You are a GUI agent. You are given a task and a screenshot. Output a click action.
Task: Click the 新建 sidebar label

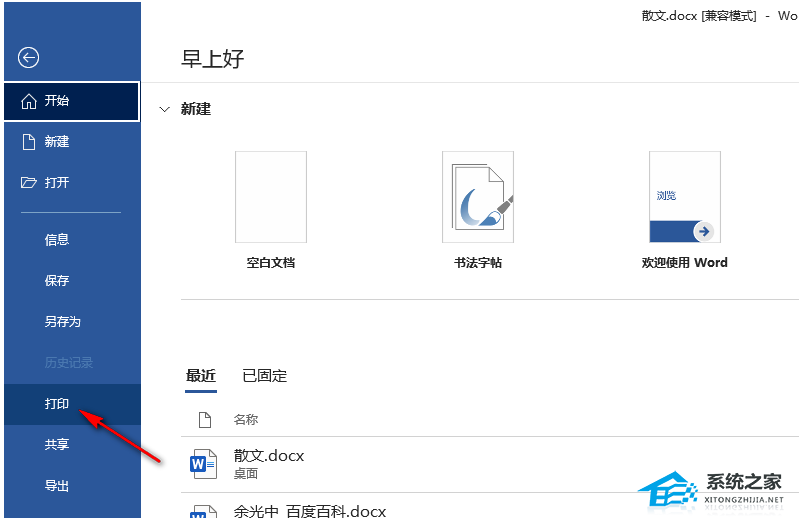click(57, 142)
